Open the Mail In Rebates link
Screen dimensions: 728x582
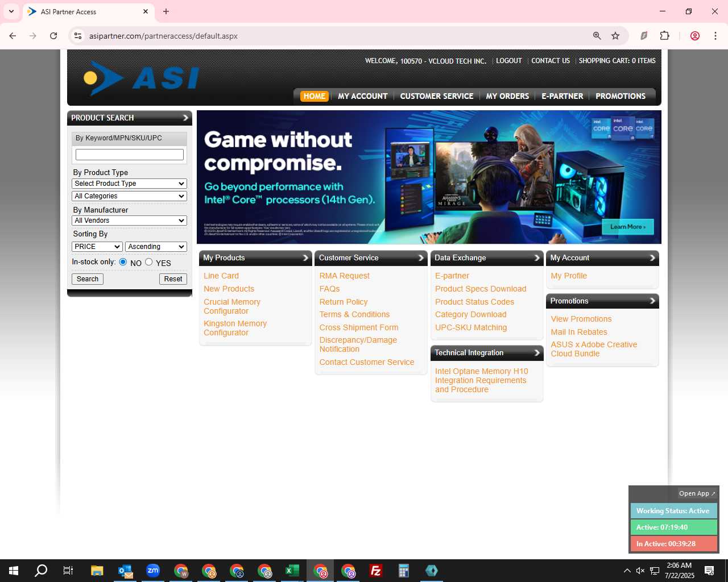point(579,332)
